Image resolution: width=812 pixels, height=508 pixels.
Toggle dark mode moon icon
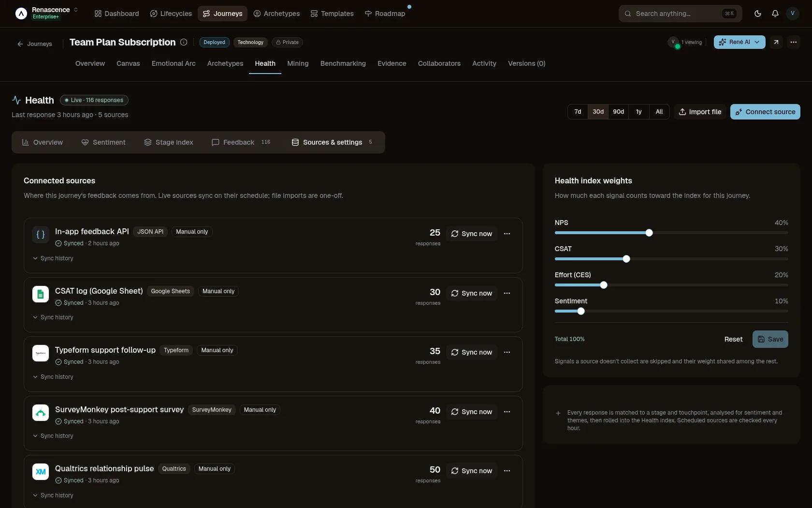click(x=757, y=14)
